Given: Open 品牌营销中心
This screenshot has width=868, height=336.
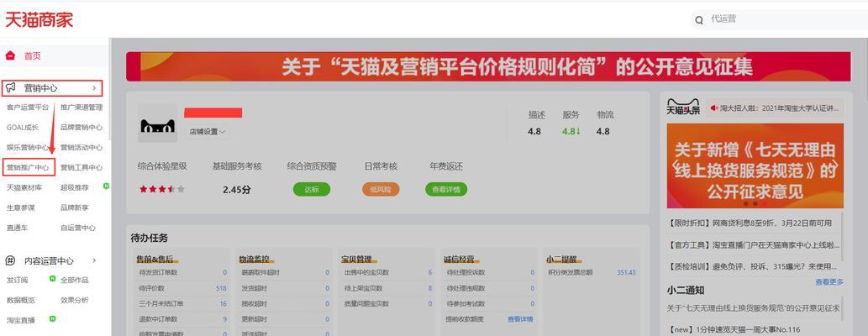Looking at the screenshot, I should pyautogui.click(x=82, y=128).
